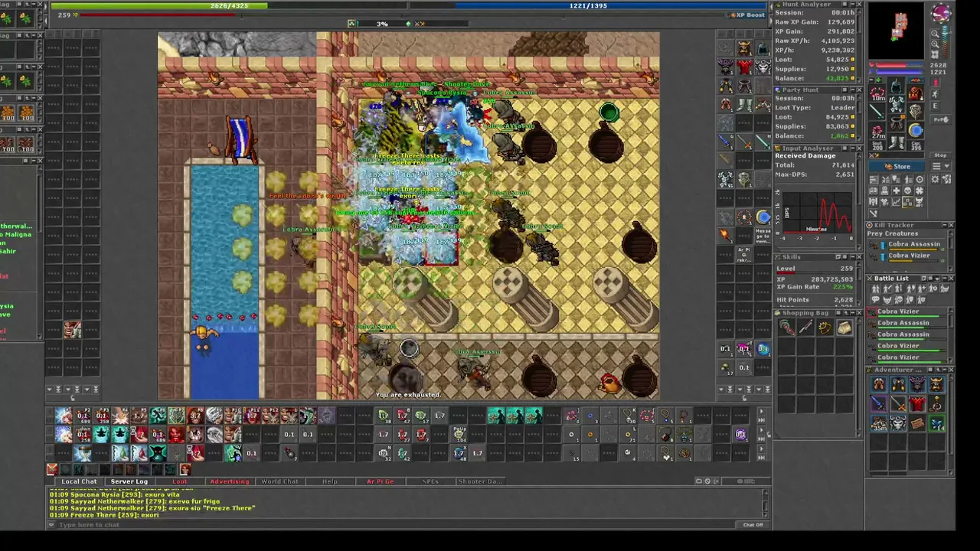980x551 pixels.
Task: Open the Store from the side panel
Action: (897, 166)
